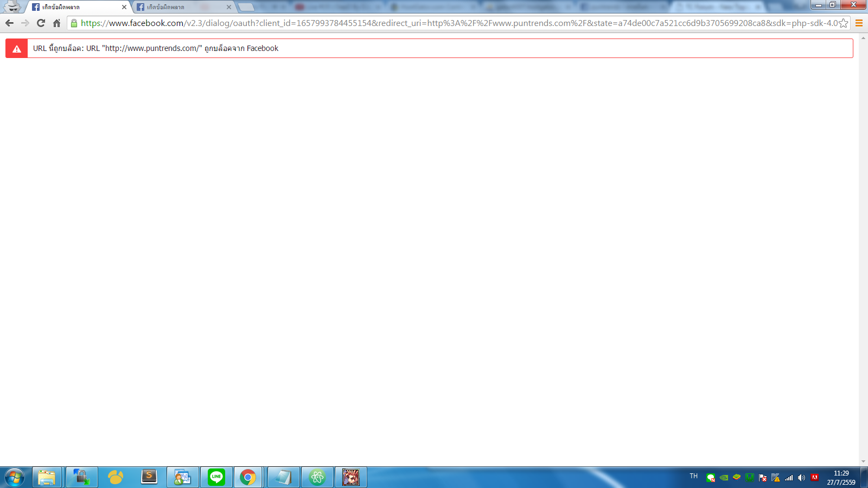Focus the address bar with facebook.com URL
Image resolution: width=868 pixels, height=488 pixels.
[459, 23]
